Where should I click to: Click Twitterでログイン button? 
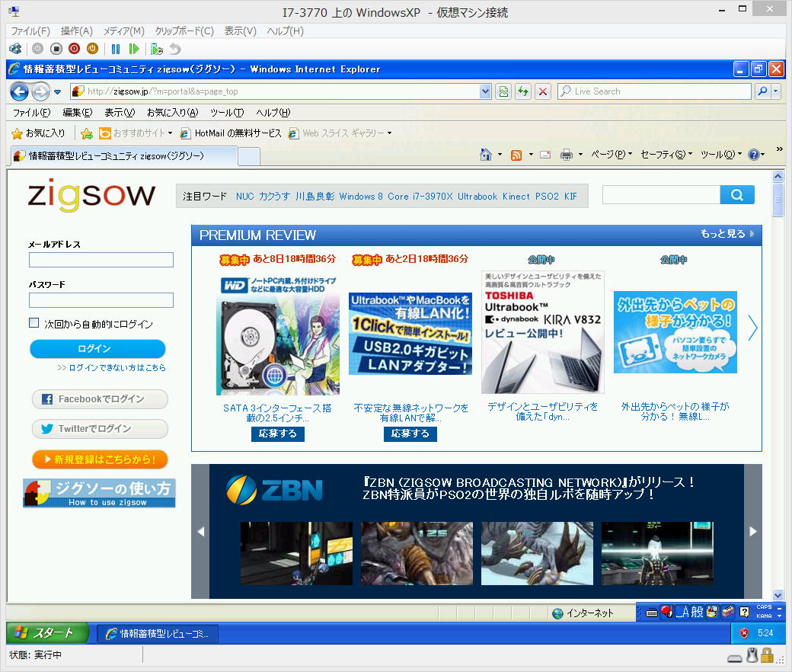(x=100, y=429)
